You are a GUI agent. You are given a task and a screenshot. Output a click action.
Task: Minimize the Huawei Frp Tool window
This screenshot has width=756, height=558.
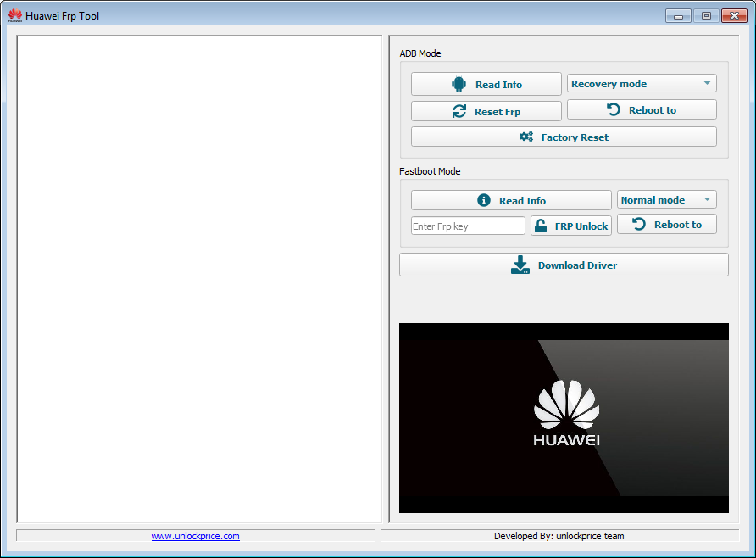(678, 16)
